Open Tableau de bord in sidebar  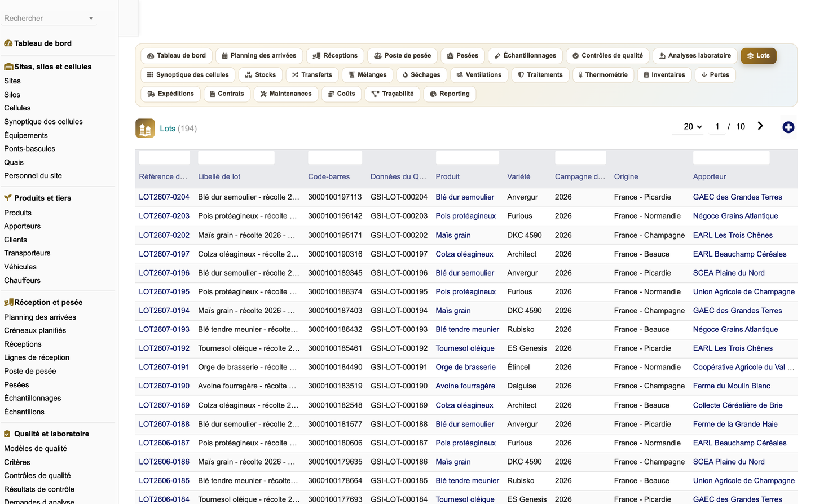43,43
